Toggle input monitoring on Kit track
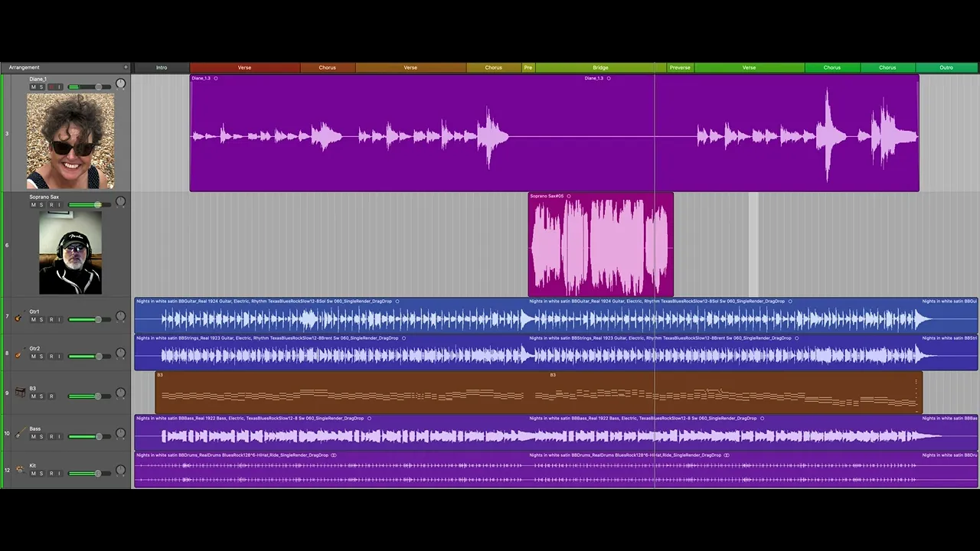This screenshot has height=551, width=980. [x=59, y=474]
